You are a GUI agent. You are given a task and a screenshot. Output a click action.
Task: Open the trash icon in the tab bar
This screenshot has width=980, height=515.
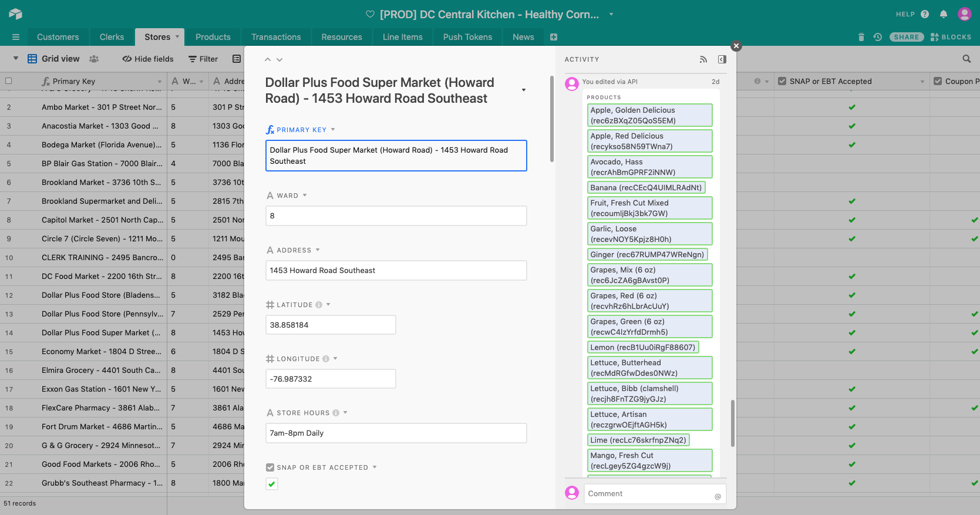point(861,37)
